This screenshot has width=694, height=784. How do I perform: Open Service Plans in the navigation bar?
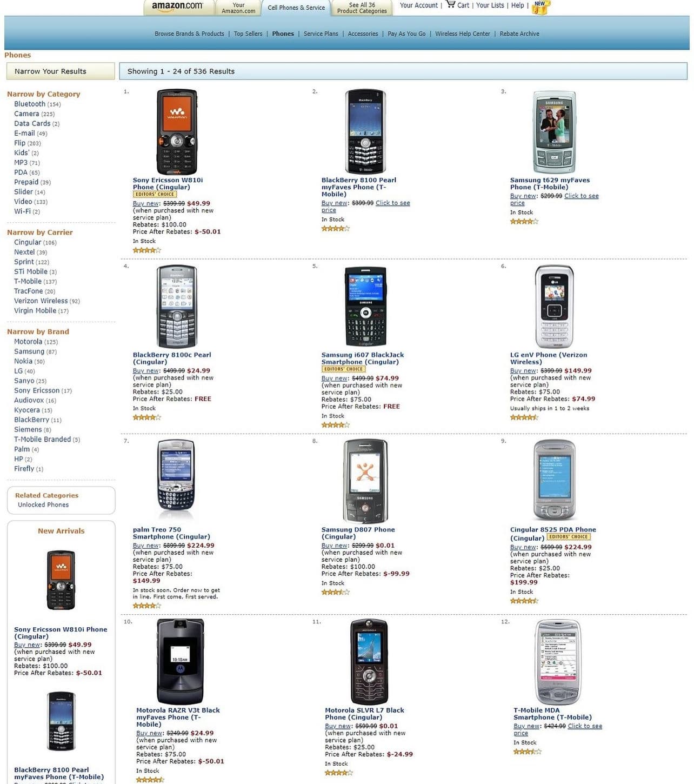(321, 34)
